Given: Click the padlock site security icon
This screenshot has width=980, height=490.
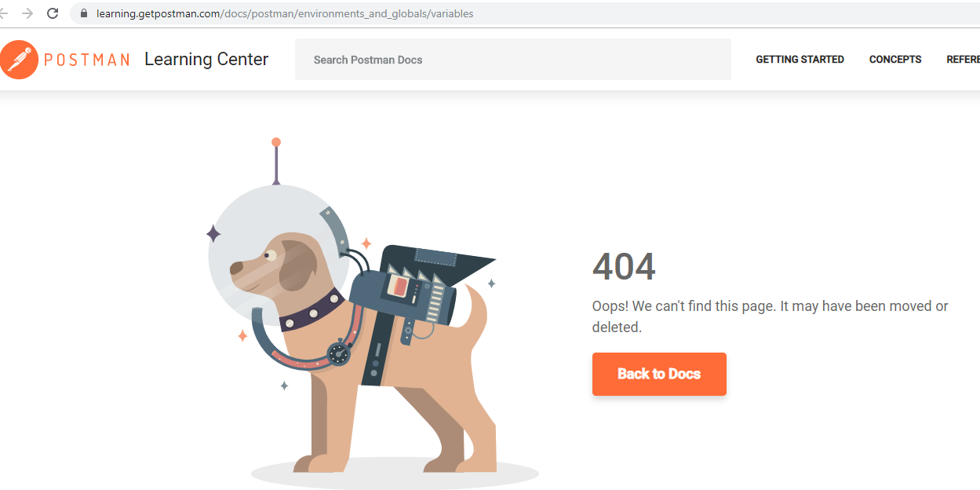Looking at the screenshot, I should (x=84, y=13).
